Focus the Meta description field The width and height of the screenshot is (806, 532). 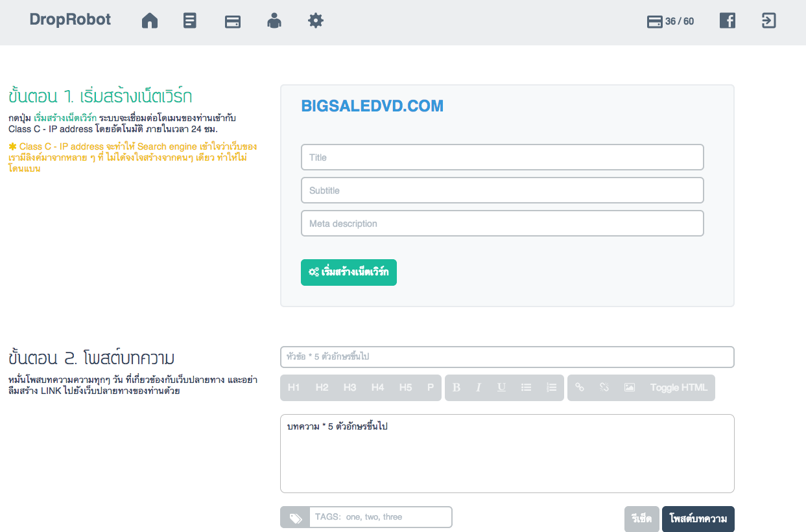pos(503,224)
